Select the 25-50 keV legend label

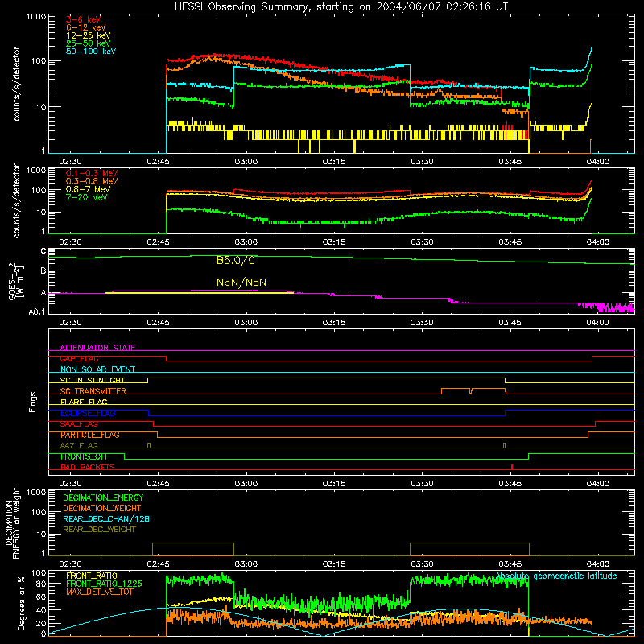tap(88, 43)
